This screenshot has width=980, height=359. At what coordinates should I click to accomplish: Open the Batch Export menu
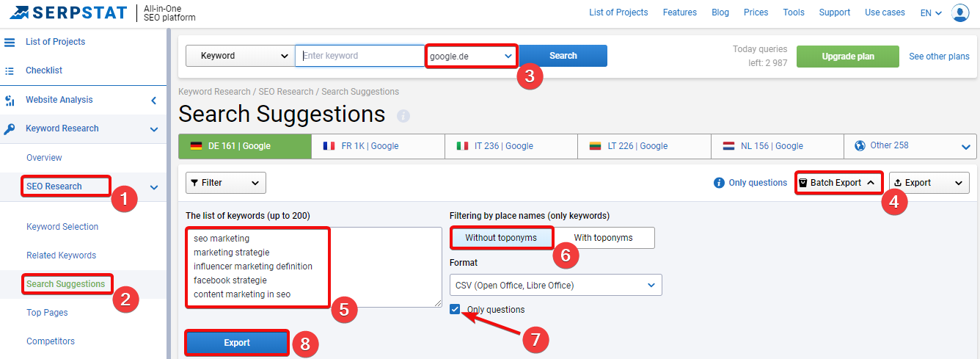(839, 183)
